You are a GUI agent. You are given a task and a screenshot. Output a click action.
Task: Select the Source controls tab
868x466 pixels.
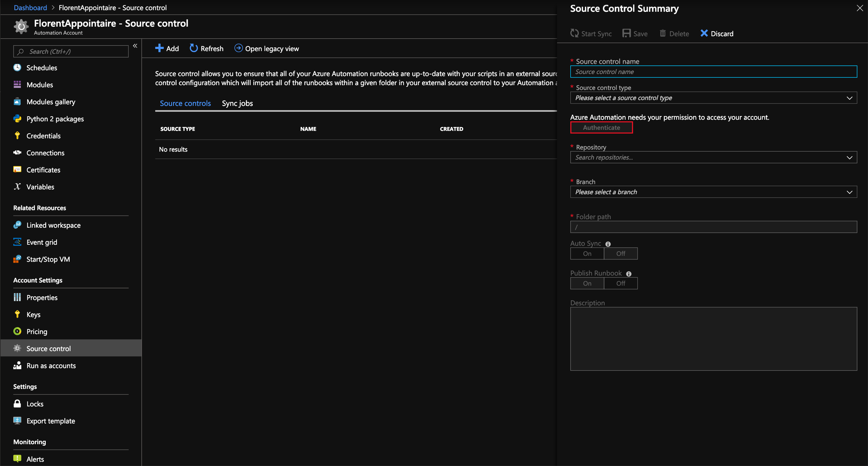[x=185, y=103]
